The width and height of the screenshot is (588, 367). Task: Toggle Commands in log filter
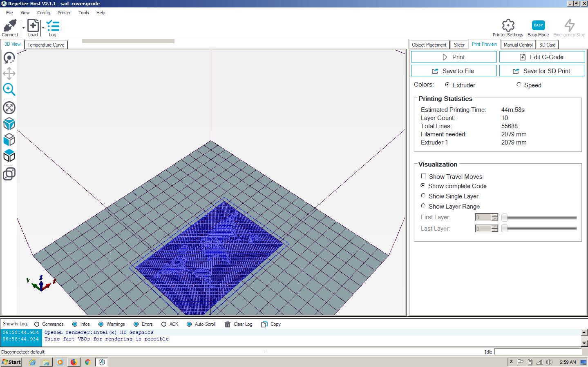click(x=37, y=324)
